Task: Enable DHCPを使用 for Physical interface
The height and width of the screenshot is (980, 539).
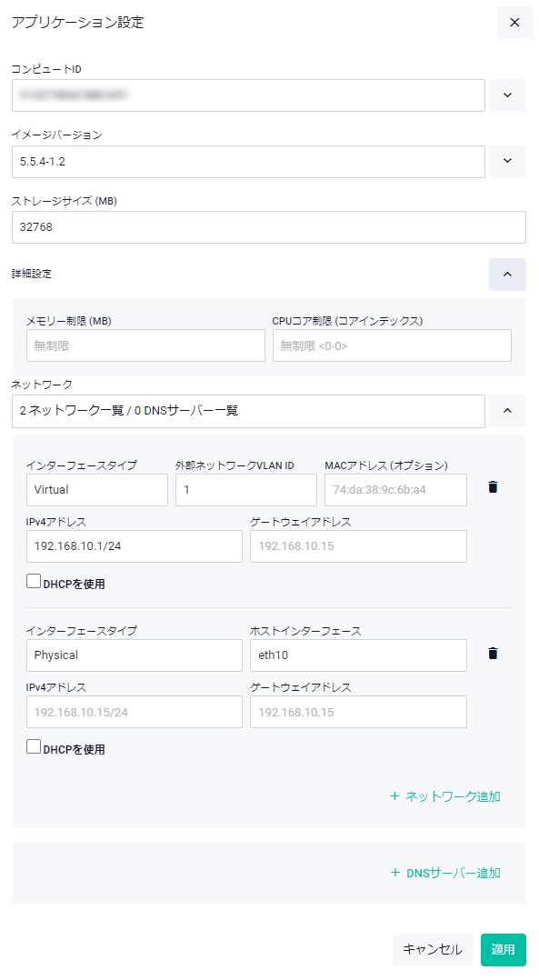Action: click(x=34, y=746)
